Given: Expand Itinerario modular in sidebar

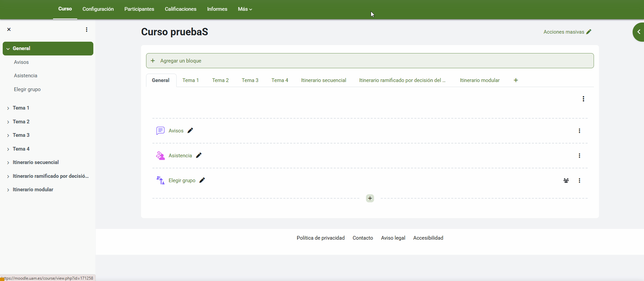Looking at the screenshot, I should 8,190.
